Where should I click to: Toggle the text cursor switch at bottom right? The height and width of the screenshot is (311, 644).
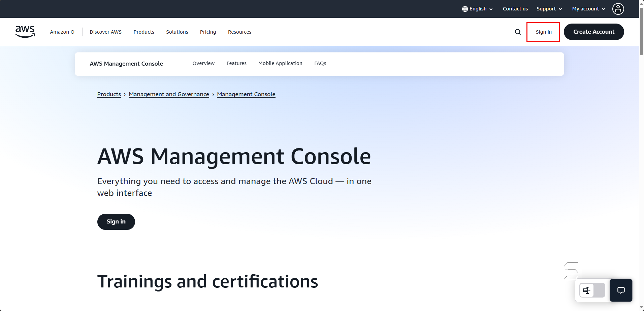click(592, 290)
